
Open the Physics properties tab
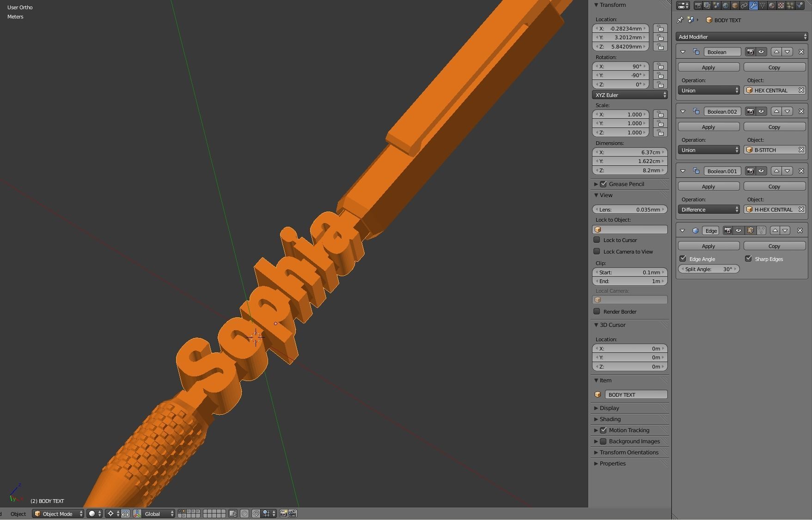800,6
